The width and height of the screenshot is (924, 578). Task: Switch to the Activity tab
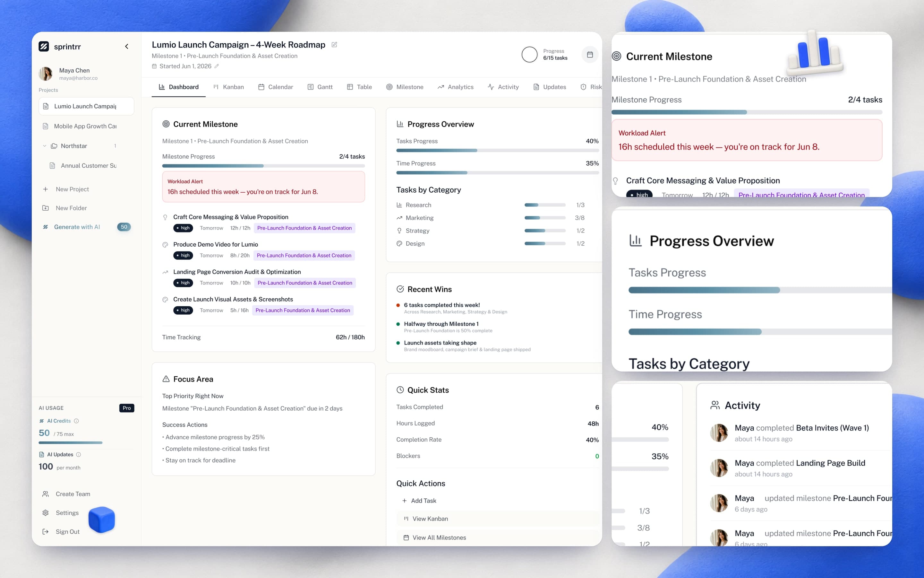coord(503,87)
